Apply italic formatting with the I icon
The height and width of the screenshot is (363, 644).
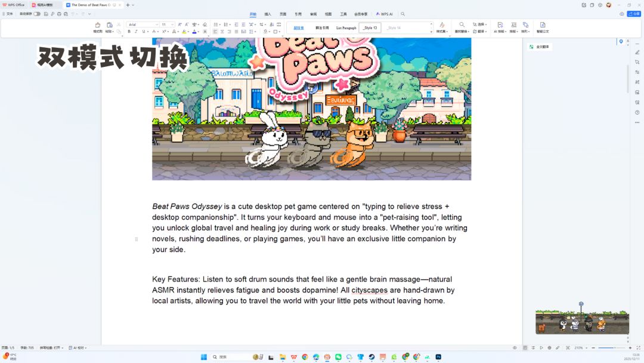point(136,32)
